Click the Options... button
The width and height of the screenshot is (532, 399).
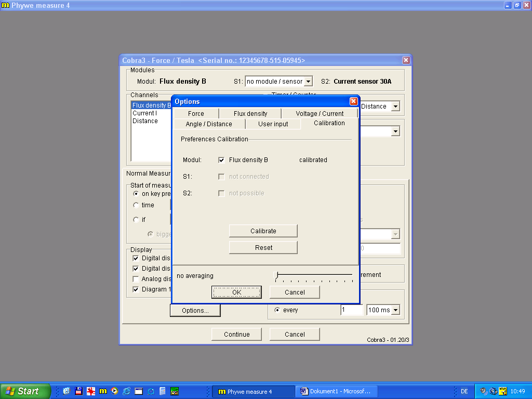click(195, 311)
